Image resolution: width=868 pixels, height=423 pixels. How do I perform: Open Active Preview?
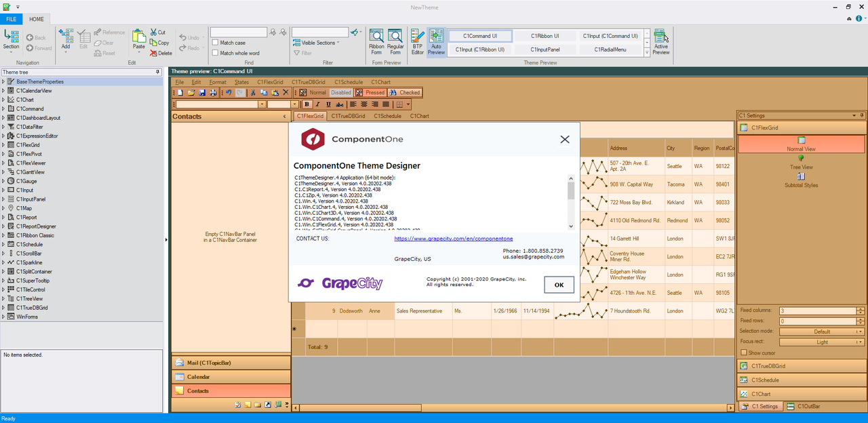click(661, 42)
